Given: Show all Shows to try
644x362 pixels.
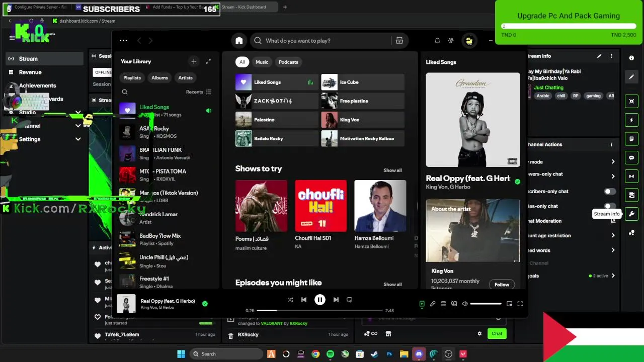Looking at the screenshot, I should tap(392, 170).
